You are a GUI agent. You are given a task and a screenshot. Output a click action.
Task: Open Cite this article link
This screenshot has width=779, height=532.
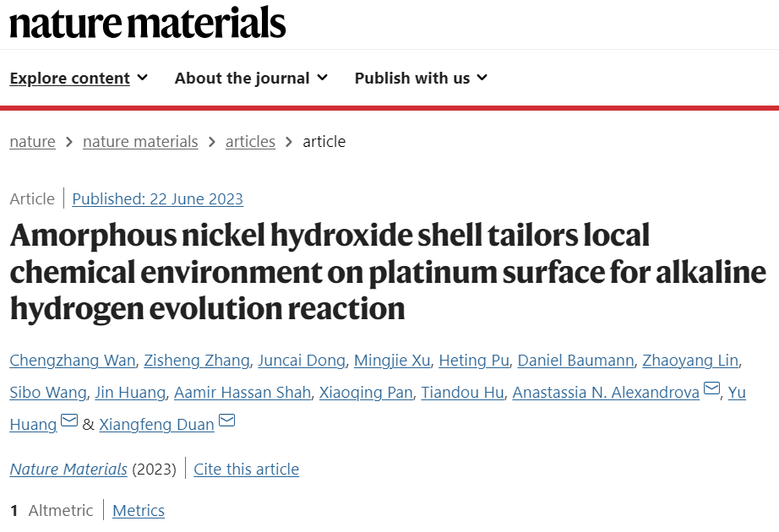pos(247,469)
